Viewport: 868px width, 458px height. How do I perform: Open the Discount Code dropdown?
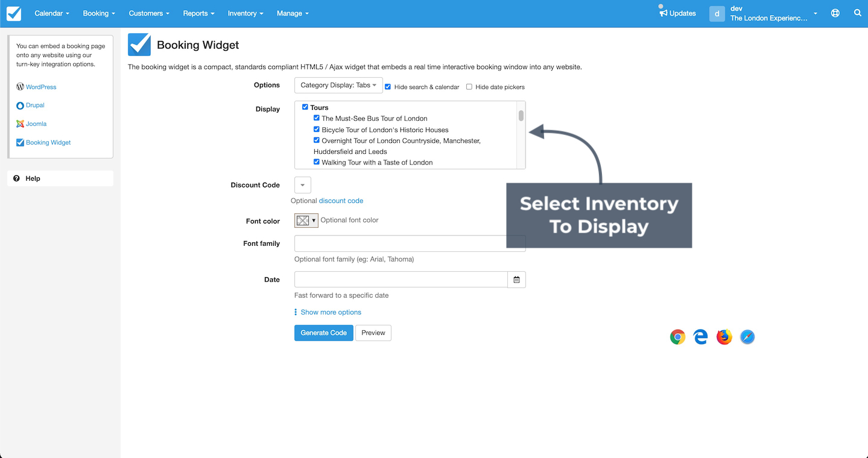(303, 185)
